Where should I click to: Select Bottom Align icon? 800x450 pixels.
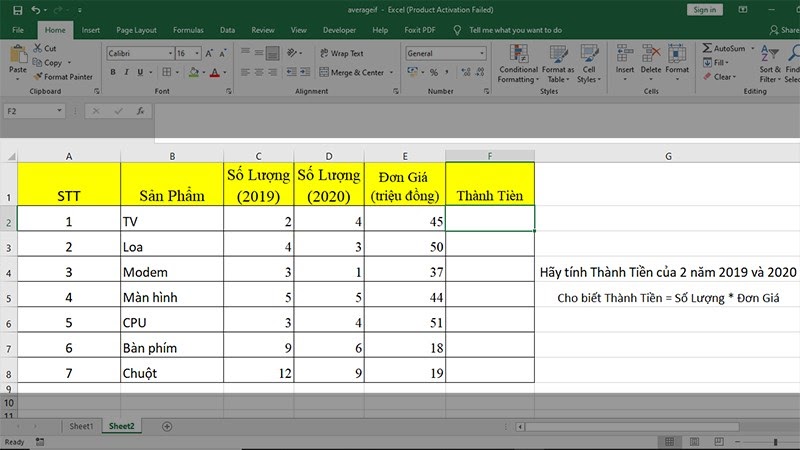click(x=273, y=53)
